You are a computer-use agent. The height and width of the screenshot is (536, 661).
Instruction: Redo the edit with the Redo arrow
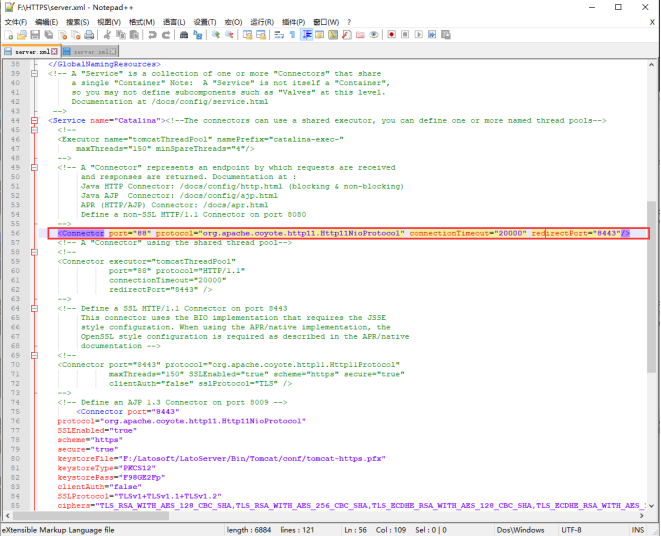166,35
